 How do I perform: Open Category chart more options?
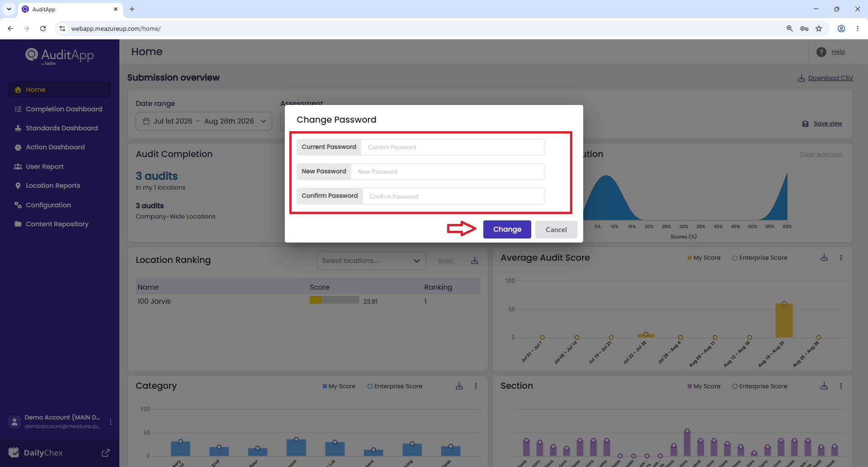476,386
